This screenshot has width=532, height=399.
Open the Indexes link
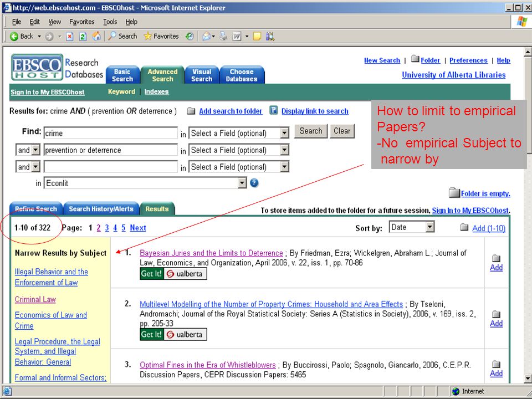156,91
